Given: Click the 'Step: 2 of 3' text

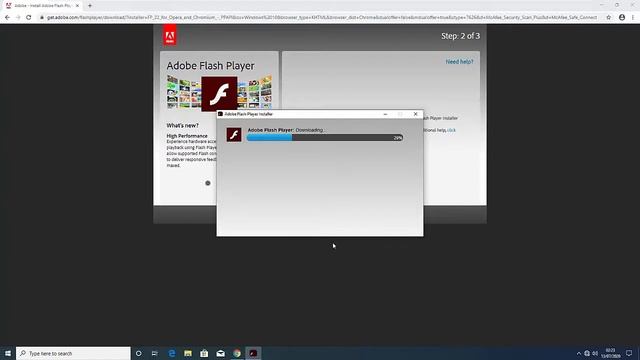Looking at the screenshot, I should click(x=460, y=36).
